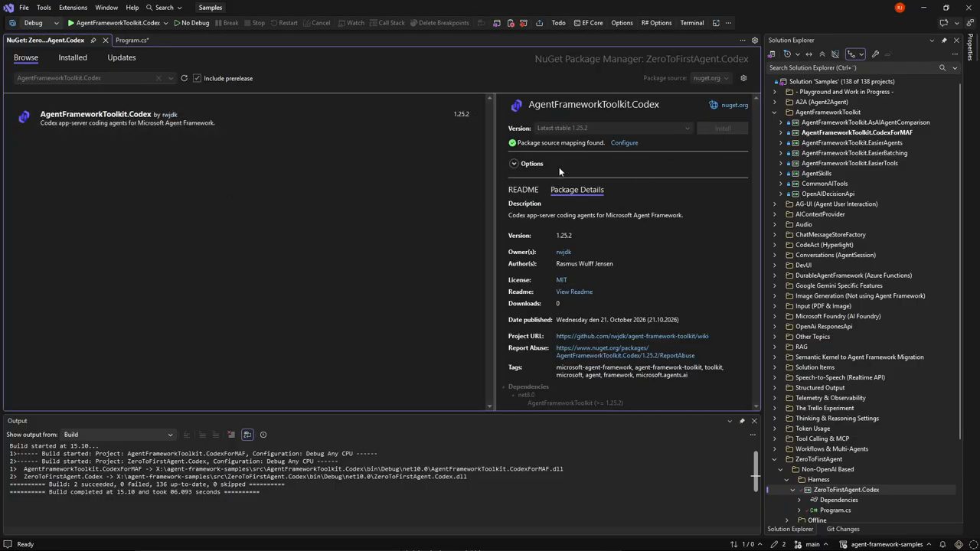Open the README tab

(523, 190)
